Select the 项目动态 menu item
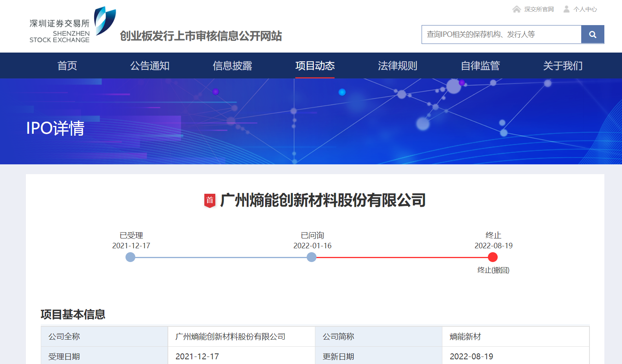The width and height of the screenshot is (622, 364). pos(315,66)
